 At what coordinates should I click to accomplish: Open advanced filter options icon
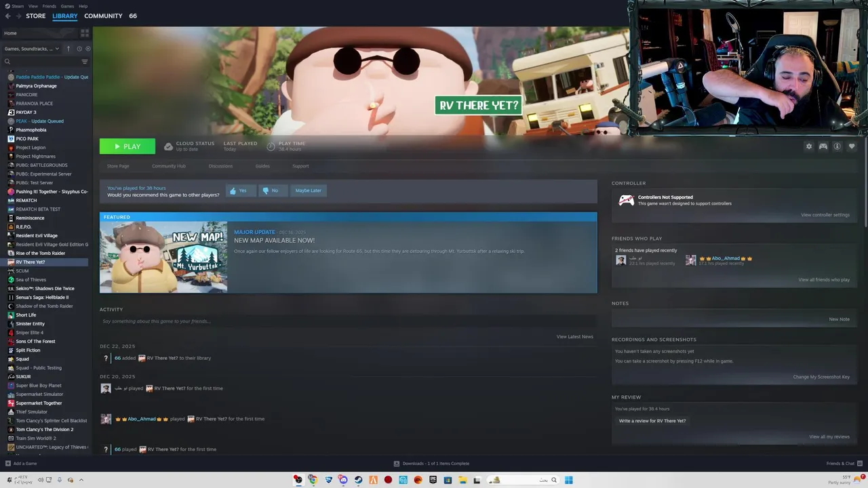click(x=85, y=62)
